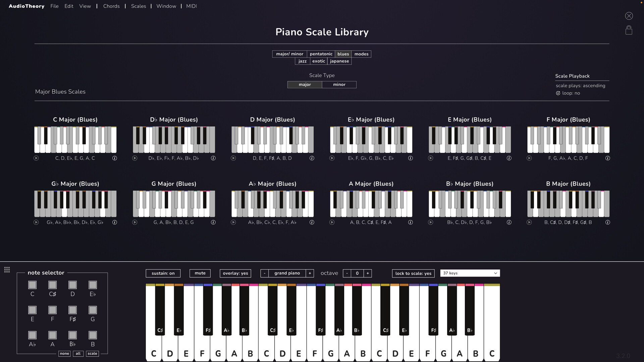This screenshot has width=644, height=362.
Task: Open info for F Major (Blues)
Action: tap(608, 158)
